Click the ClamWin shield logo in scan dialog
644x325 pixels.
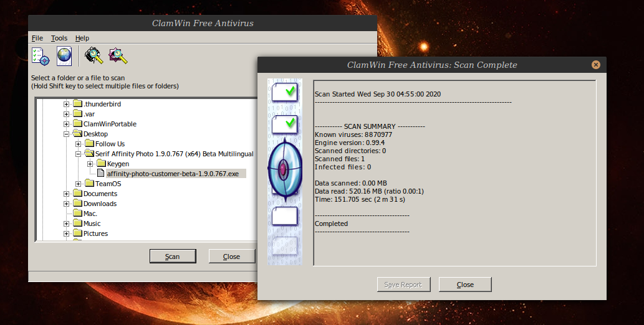[285, 169]
